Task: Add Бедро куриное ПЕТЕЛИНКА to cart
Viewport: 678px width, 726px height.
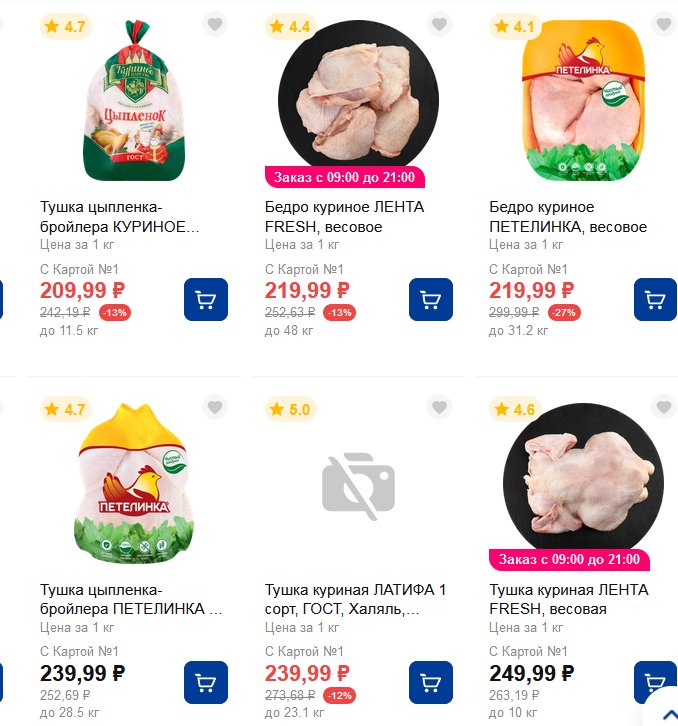Action: [x=655, y=300]
